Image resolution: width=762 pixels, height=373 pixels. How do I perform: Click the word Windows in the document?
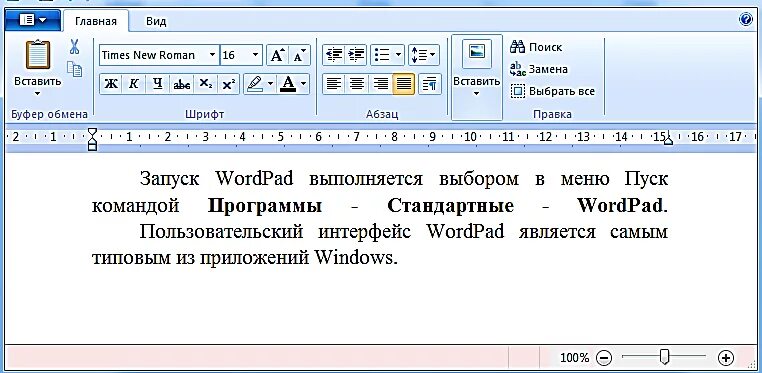click(353, 257)
